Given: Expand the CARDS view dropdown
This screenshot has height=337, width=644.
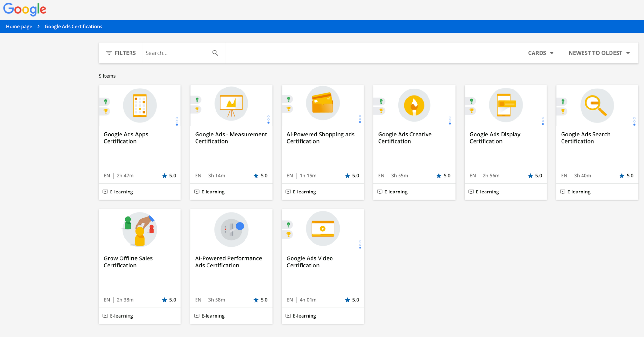Looking at the screenshot, I should [x=541, y=53].
